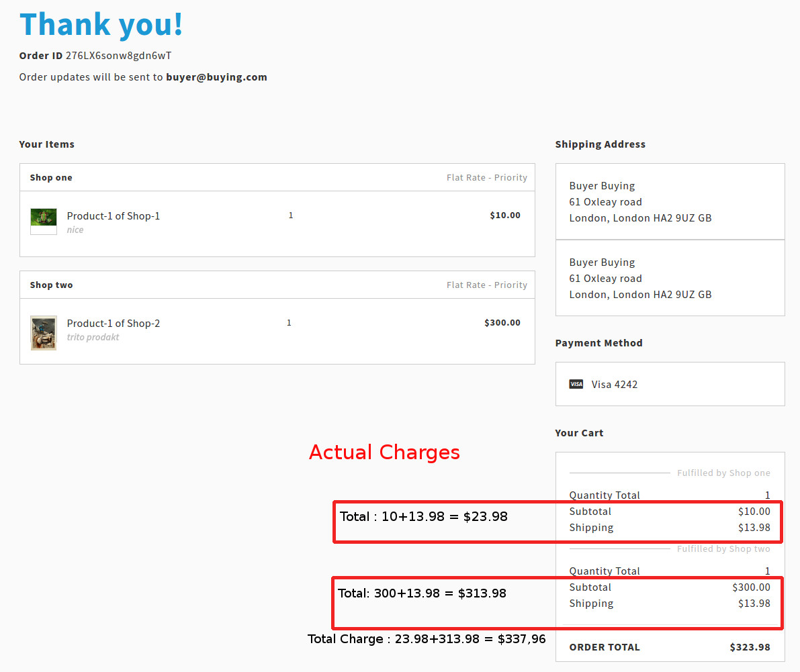Click the Visa 4242 payment method text
Screen dimensions: 800x672
click(x=615, y=385)
